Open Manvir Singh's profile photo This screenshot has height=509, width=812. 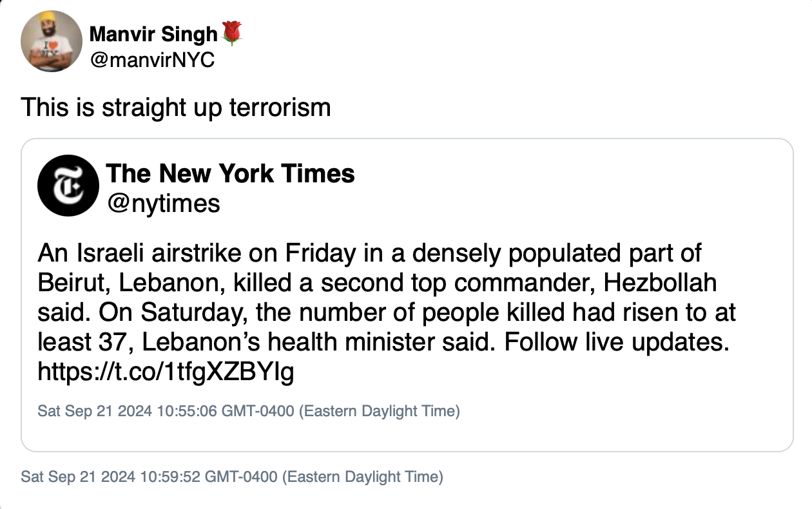[x=52, y=41]
